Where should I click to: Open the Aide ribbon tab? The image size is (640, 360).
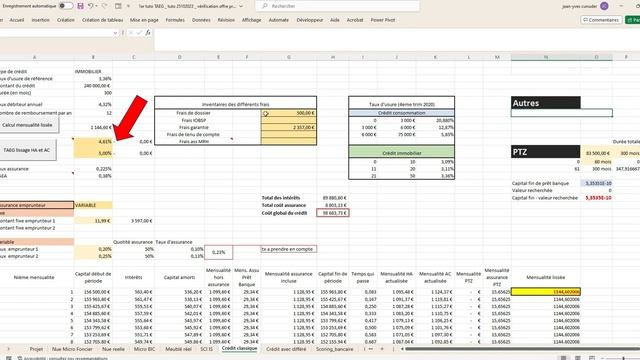coord(335,20)
